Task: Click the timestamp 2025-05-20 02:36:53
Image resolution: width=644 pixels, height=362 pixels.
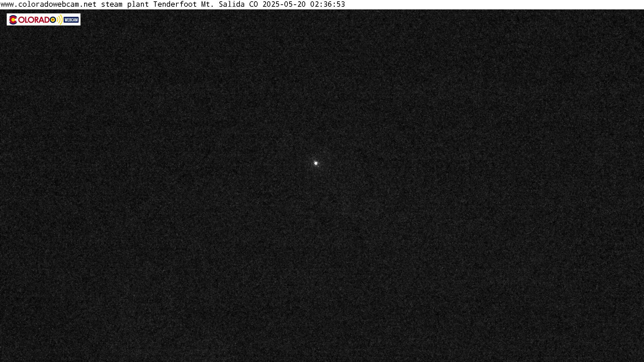Action: pos(304,4)
